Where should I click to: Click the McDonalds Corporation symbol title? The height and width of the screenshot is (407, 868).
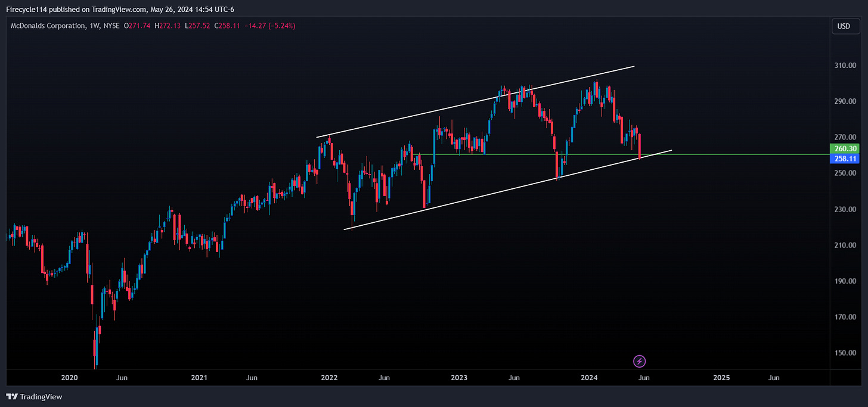point(48,26)
